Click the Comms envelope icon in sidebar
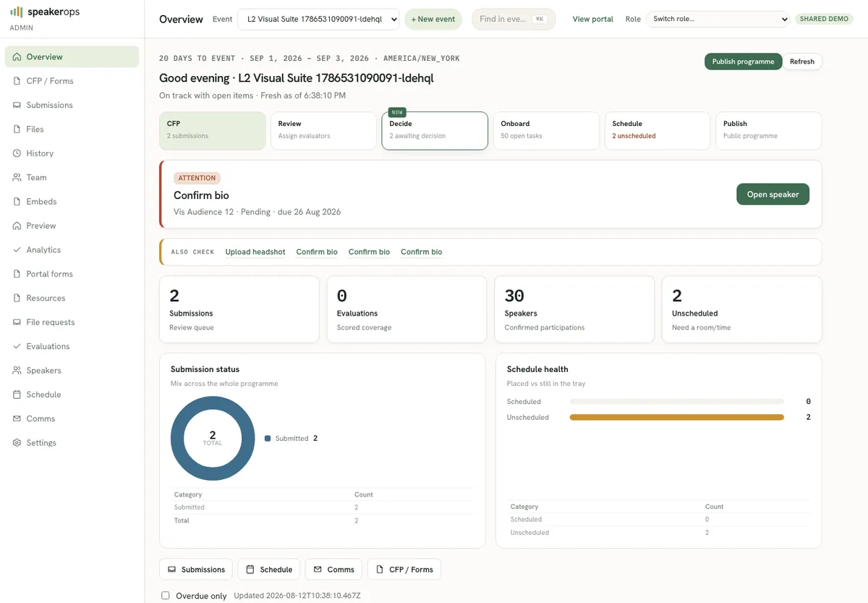This screenshot has width=868, height=603. point(17,418)
